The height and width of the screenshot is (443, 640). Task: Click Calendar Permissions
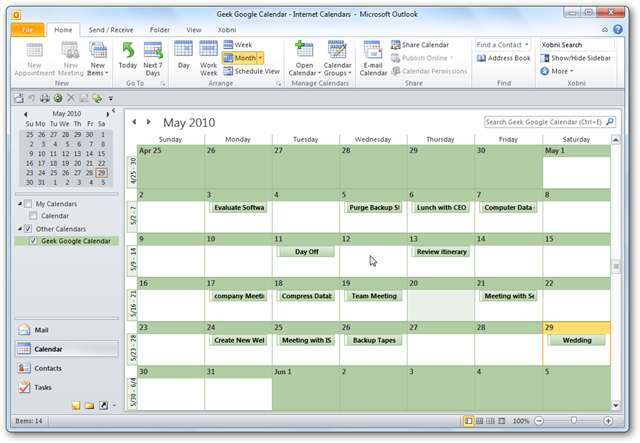click(x=429, y=71)
